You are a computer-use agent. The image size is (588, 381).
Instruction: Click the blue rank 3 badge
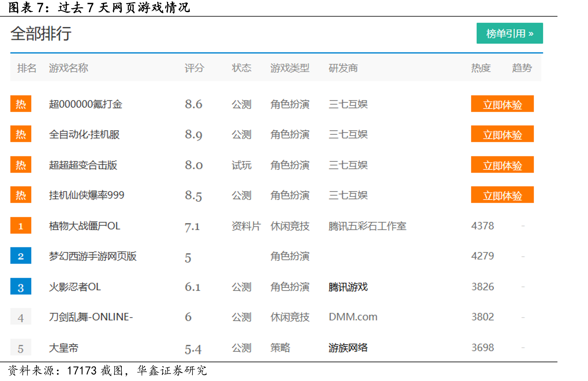[21, 286]
